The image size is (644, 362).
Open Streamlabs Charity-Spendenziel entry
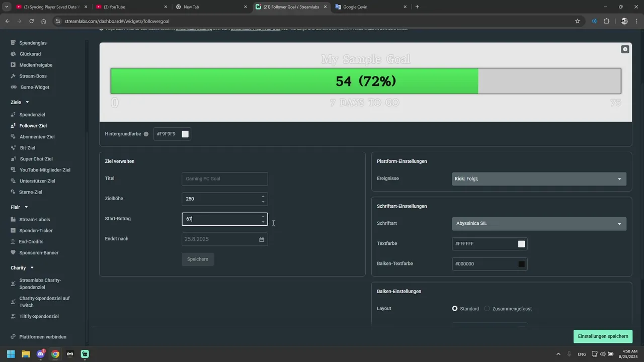pyautogui.click(x=40, y=284)
